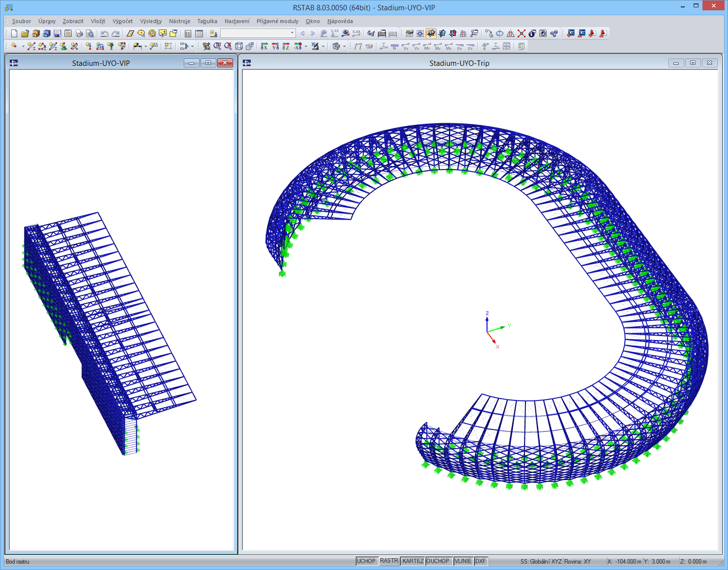This screenshot has width=728, height=570.
Task: Open the load case combo box dropdown
Action: (292, 33)
